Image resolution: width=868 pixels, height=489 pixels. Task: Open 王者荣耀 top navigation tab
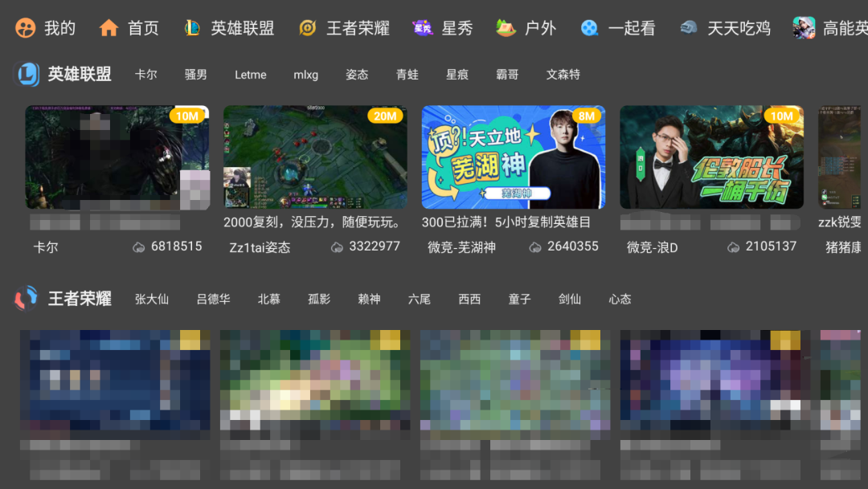coord(358,27)
